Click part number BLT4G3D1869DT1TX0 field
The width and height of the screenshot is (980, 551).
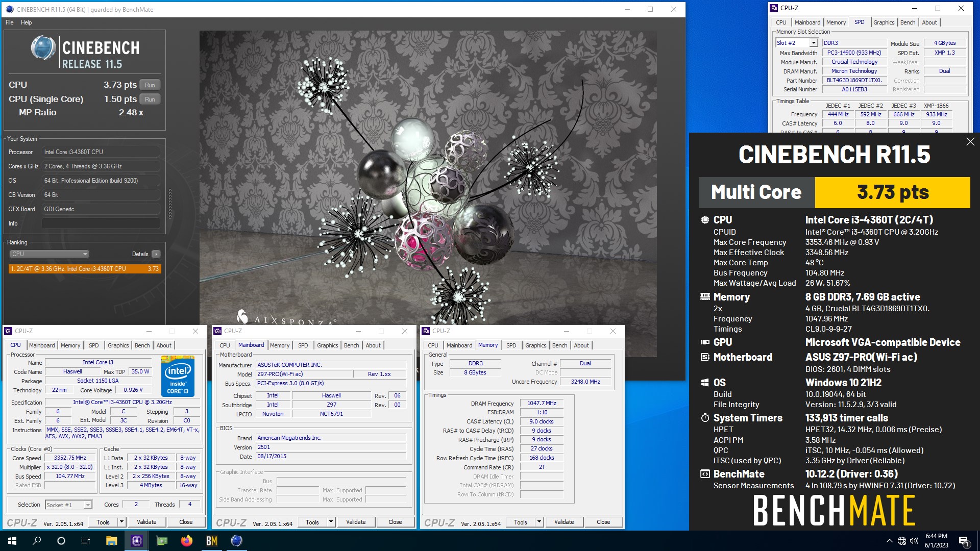tap(854, 81)
